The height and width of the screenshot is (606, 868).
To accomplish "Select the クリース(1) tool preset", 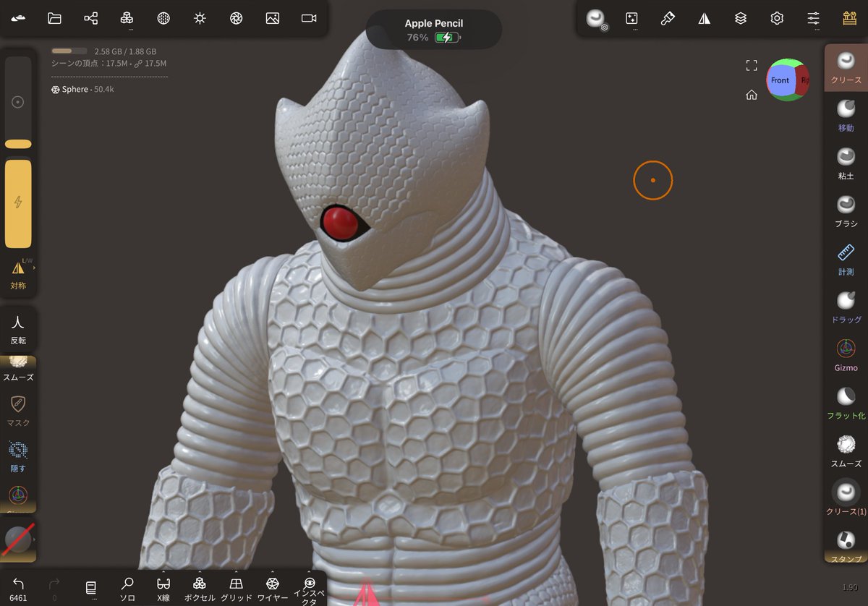I will [846, 498].
